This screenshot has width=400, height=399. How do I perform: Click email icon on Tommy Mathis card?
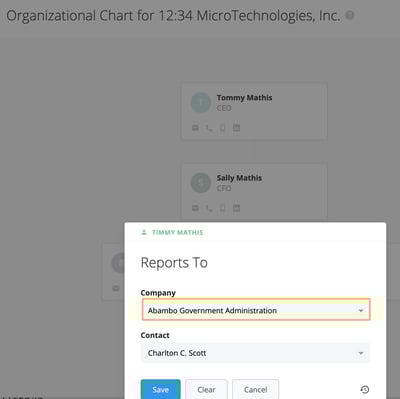click(195, 128)
